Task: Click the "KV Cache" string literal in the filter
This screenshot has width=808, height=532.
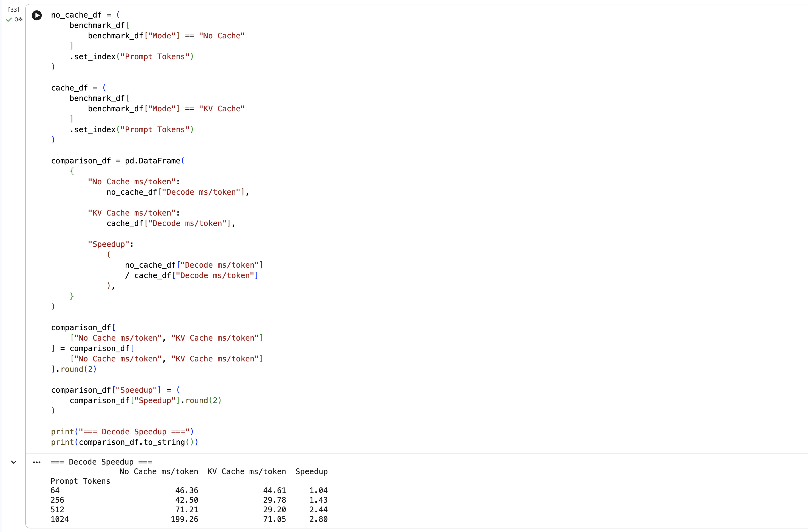Action: coord(222,109)
